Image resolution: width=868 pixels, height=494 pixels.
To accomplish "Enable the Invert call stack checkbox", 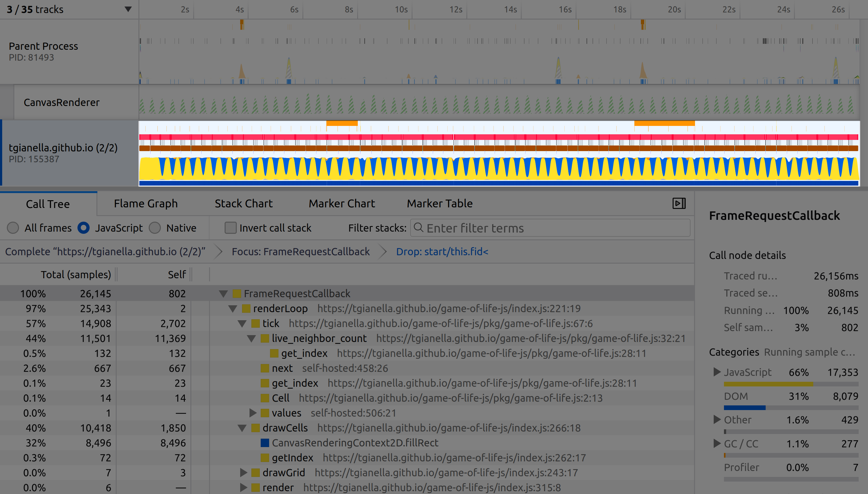I will click(231, 228).
